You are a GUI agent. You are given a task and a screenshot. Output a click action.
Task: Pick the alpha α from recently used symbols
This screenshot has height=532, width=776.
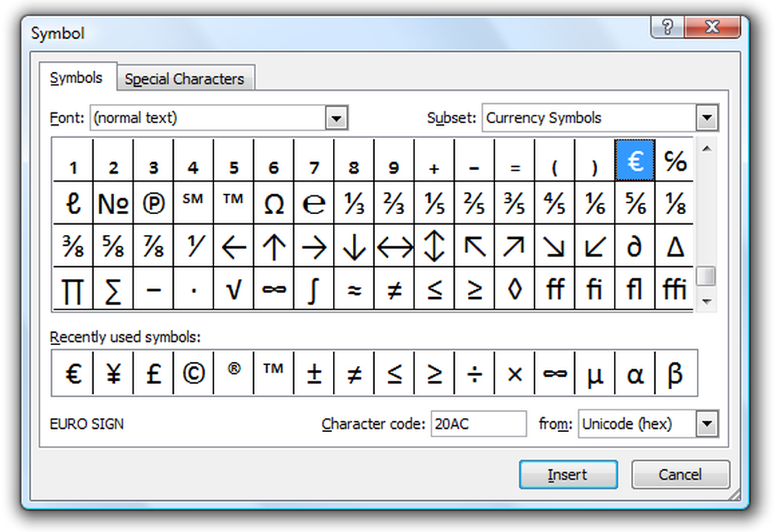point(635,373)
